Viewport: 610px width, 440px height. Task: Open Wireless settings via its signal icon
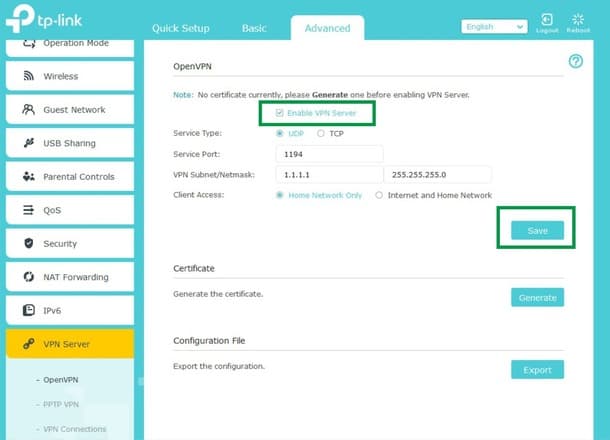pyautogui.click(x=28, y=76)
